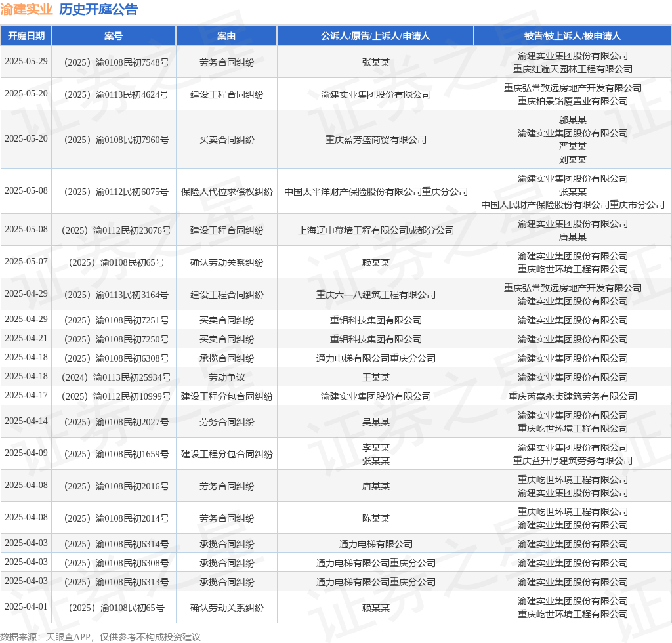Screen dimensions: 672x643
Task: Click defendant 重庆柏景铭厦置业有限公司
Action: tap(572, 101)
